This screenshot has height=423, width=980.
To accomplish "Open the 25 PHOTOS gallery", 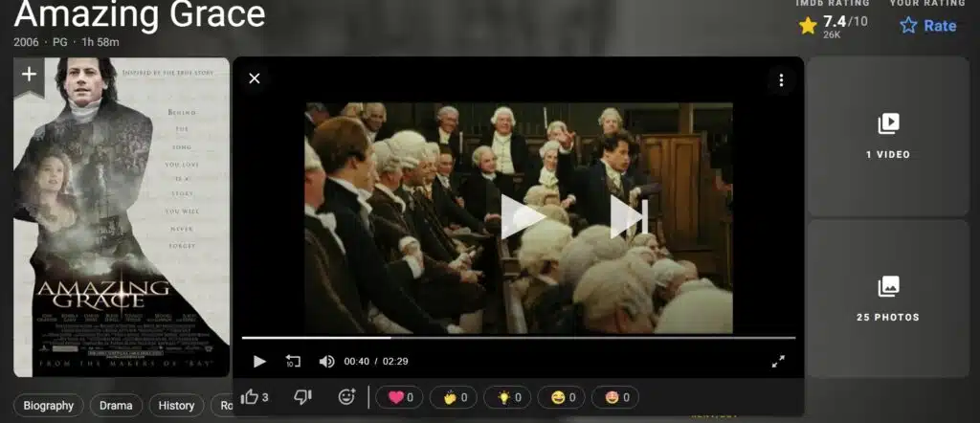I will [x=888, y=299].
